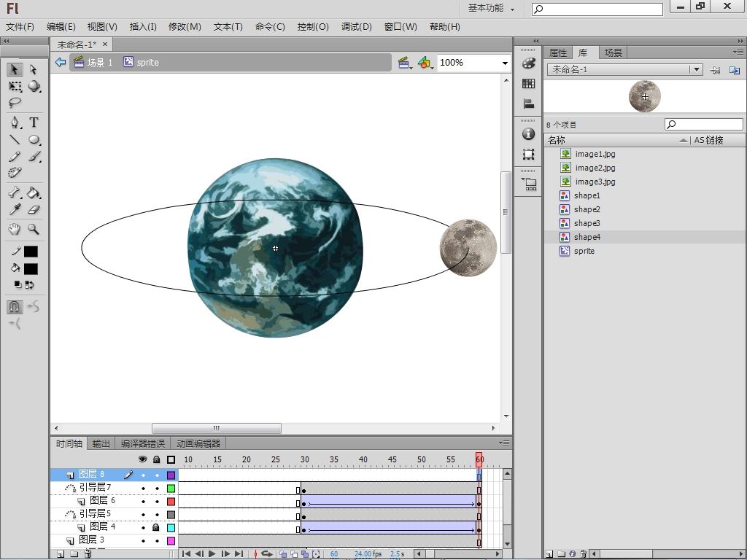Select the Free Transform tool
The height and width of the screenshot is (560, 747).
pos(15,86)
